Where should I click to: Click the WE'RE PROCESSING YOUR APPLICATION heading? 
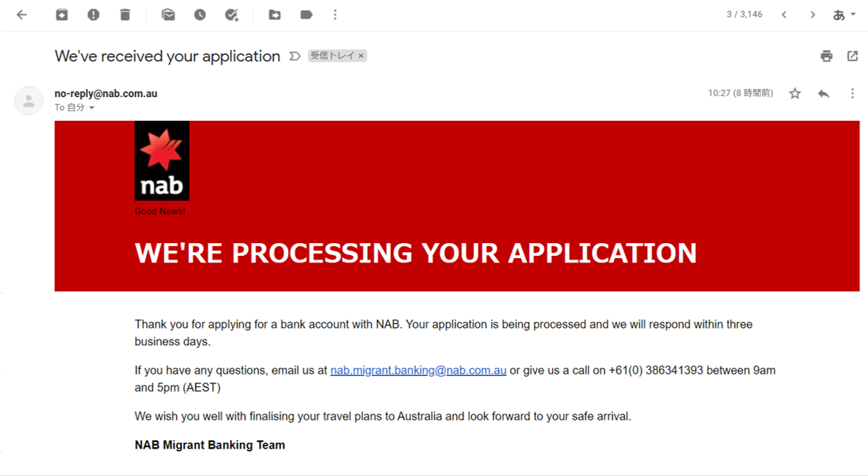[415, 253]
